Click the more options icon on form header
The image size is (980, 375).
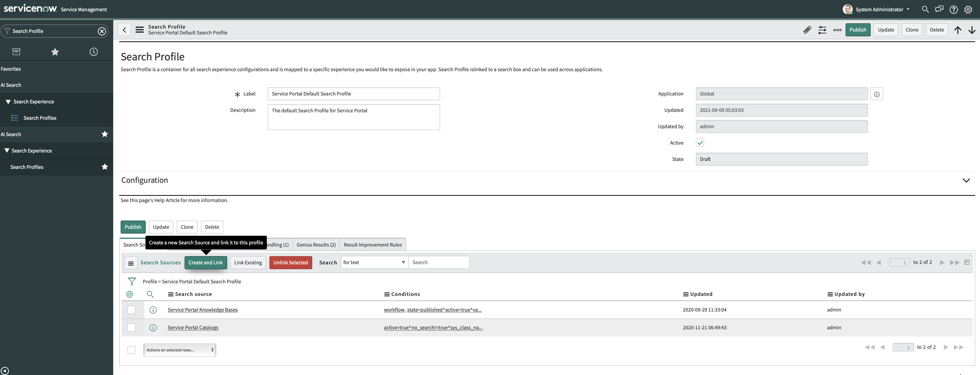(x=837, y=30)
